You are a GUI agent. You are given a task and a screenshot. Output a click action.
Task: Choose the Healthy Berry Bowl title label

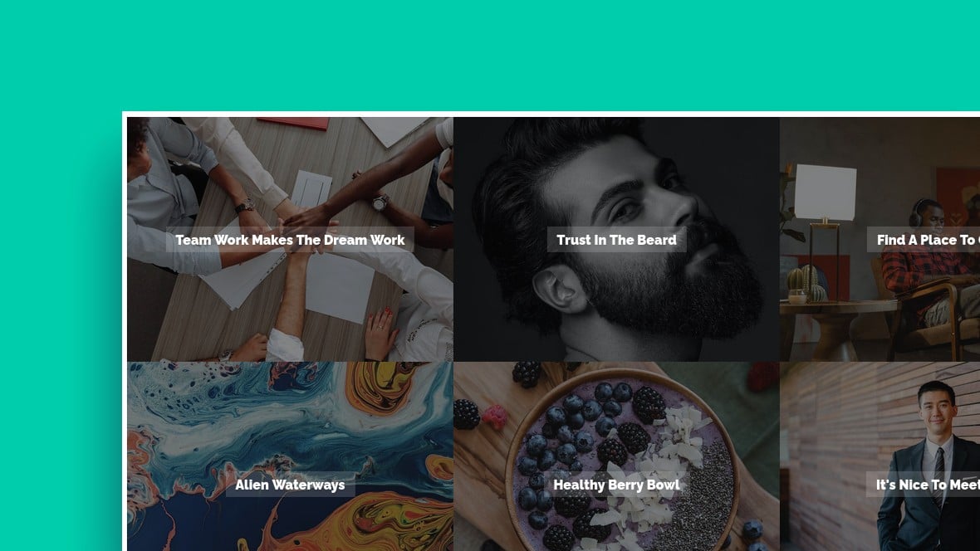coord(617,485)
